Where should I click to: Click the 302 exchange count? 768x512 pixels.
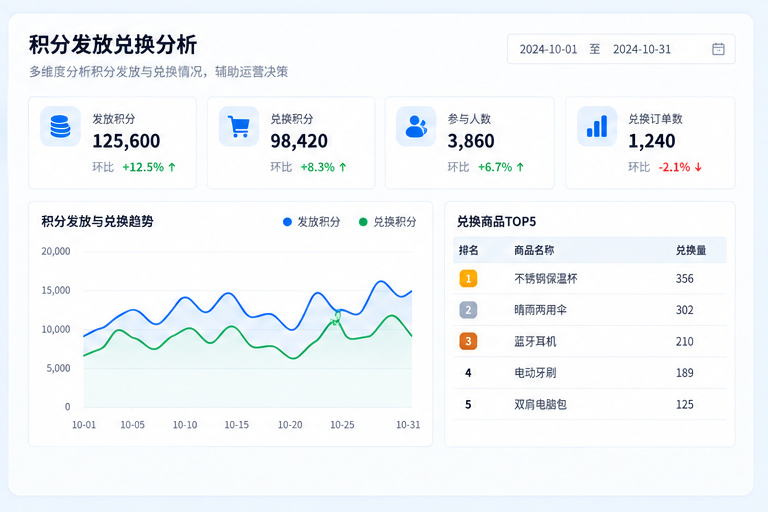tap(685, 310)
